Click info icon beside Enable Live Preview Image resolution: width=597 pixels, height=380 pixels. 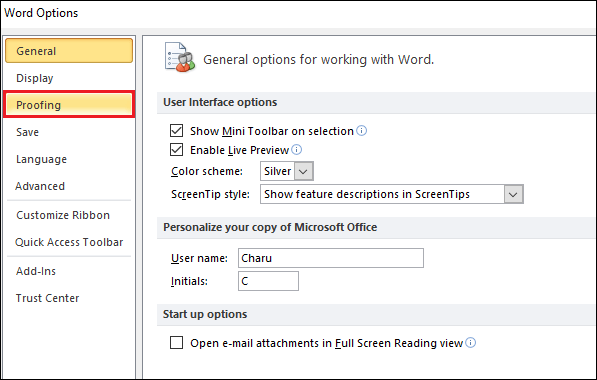point(297,150)
